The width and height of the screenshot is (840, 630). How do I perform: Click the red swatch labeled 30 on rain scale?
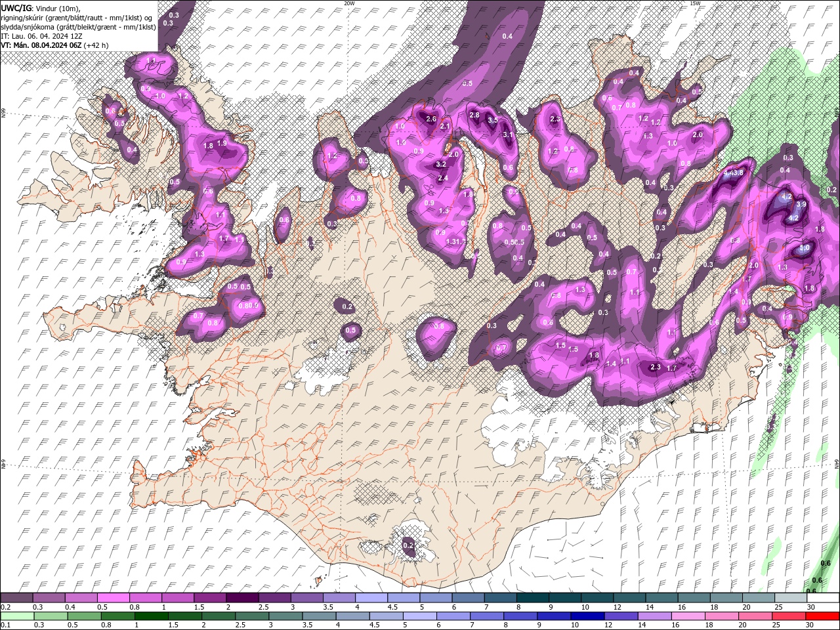823,616
